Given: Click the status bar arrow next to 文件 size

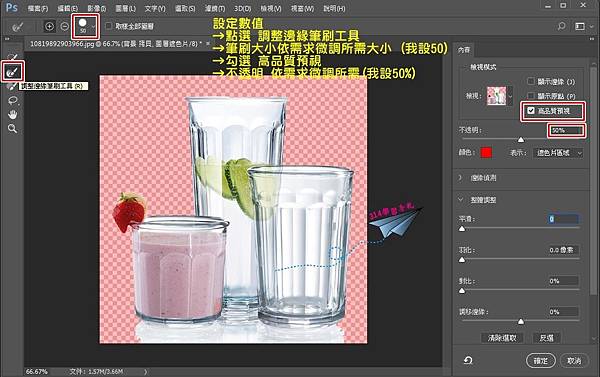Looking at the screenshot, I should pyautogui.click(x=146, y=372).
